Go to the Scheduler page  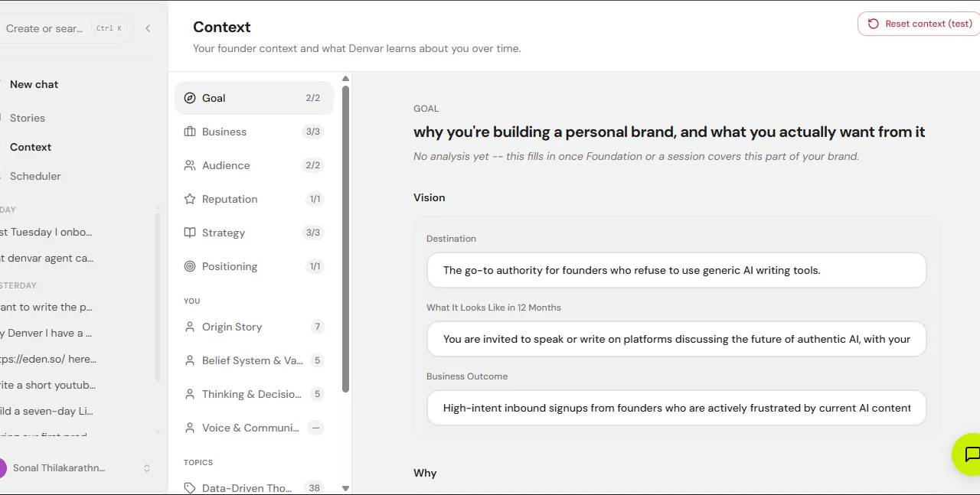[x=35, y=176]
